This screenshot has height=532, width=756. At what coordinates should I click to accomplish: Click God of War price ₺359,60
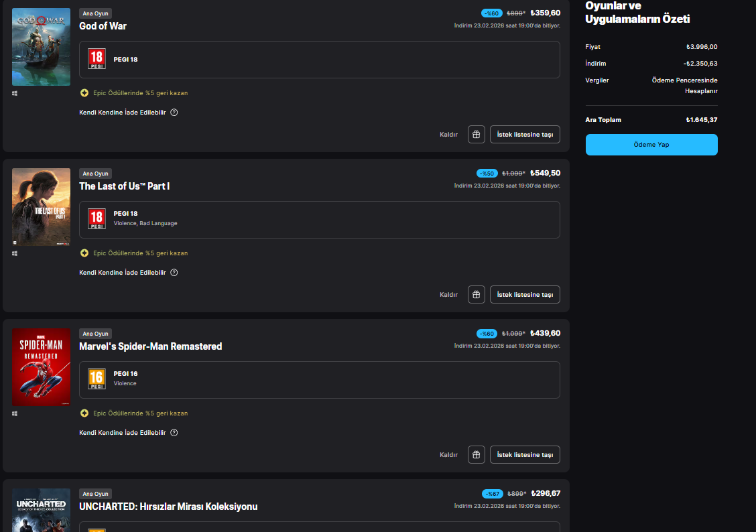(x=546, y=13)
